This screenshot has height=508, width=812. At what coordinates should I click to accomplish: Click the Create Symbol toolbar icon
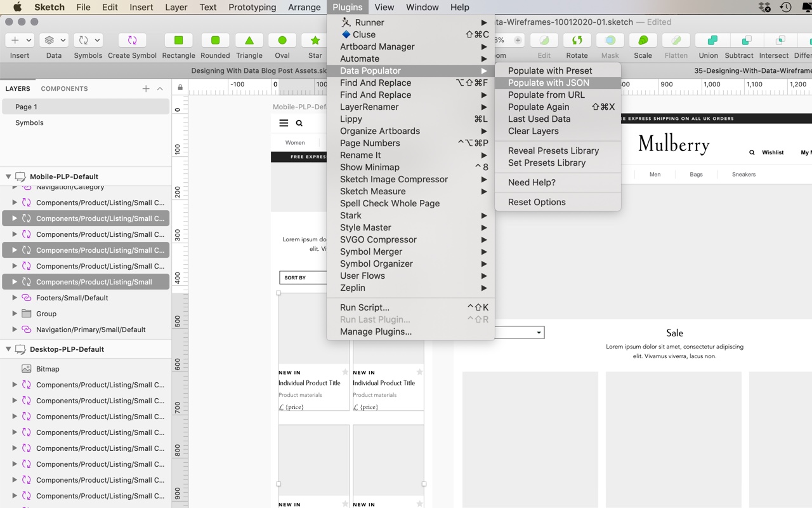132,41
